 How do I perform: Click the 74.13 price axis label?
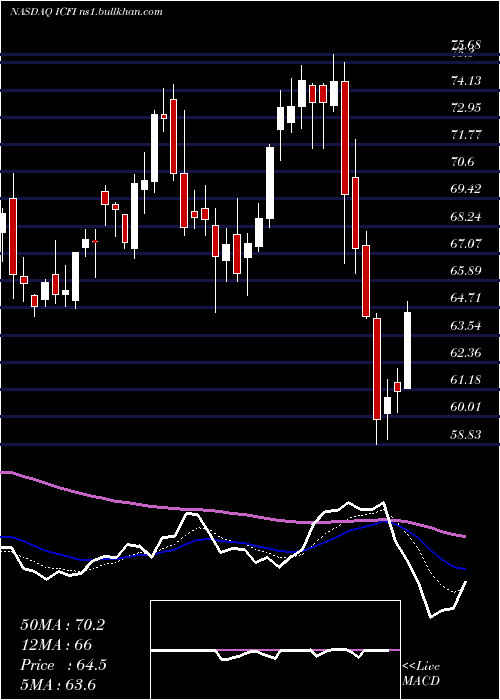pyautogui.click(x=466, y=80)
